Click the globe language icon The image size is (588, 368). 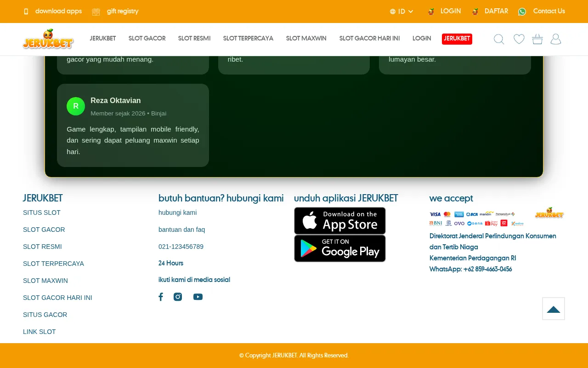pyautogui.click(x=393, y=11)
